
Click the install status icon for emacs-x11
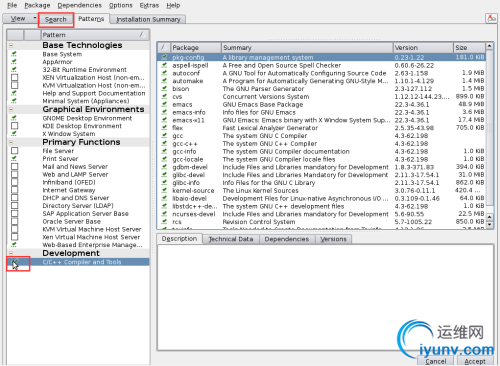click(x=164, y=120)
